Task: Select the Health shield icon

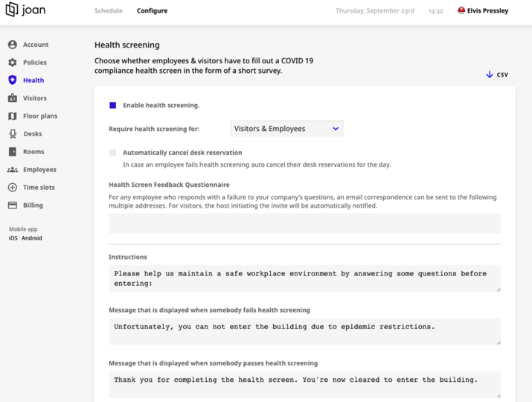Action: 13,80
